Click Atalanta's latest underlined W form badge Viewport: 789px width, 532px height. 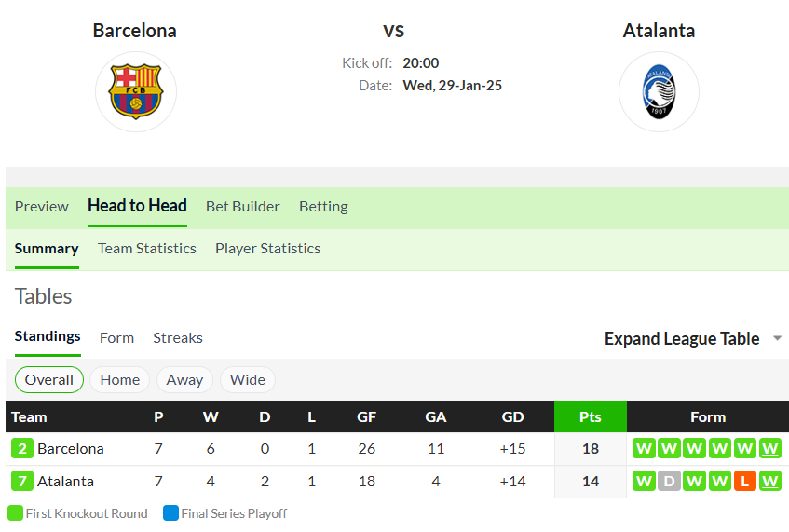[769, 481]
